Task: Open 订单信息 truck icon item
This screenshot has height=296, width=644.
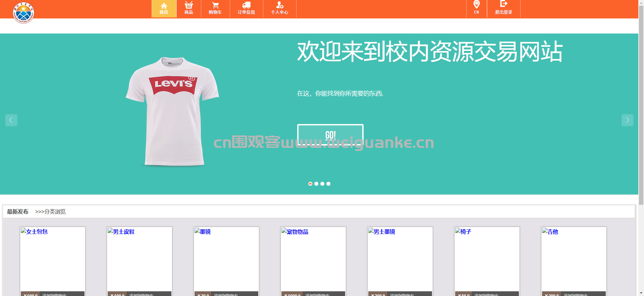Action: 246,9
